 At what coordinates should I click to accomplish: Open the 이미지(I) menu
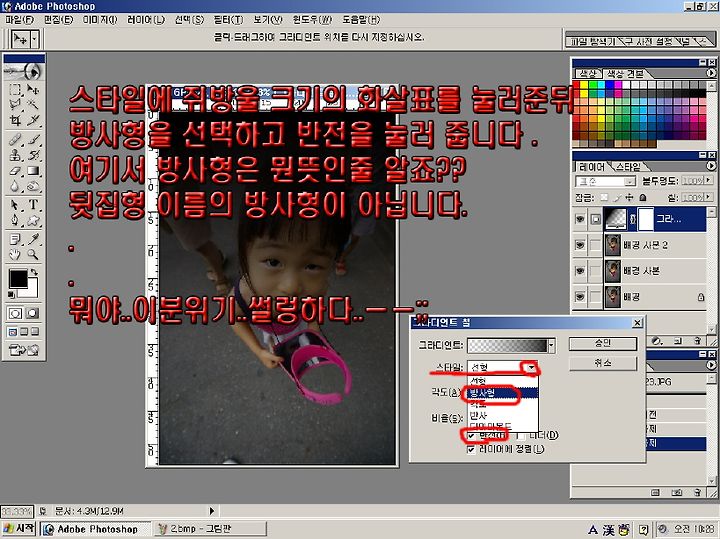pyautogui.click(x=100, y=20)
